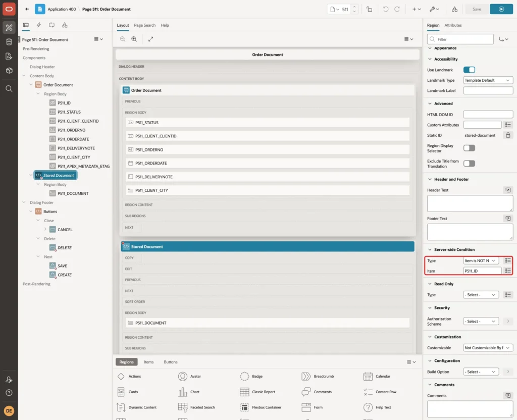The image size is (517, 420).
Task: Switch gallery to Items tab
Action: tap(149, 361)
